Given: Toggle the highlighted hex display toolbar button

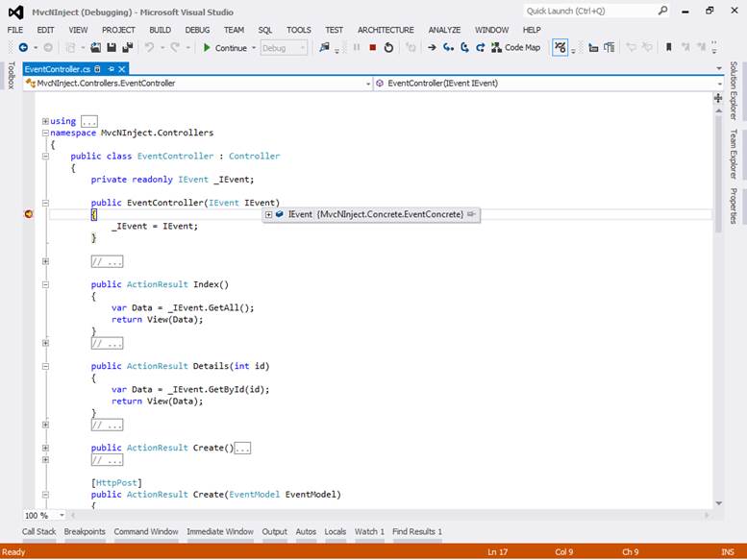Looking at the screenshot, I should pos(560,48).
